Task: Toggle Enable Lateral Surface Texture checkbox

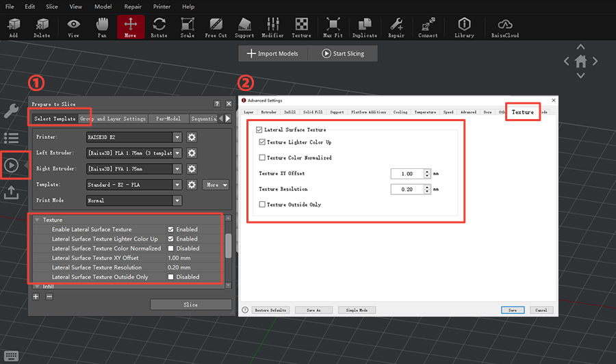Action: tap(171, 229)
